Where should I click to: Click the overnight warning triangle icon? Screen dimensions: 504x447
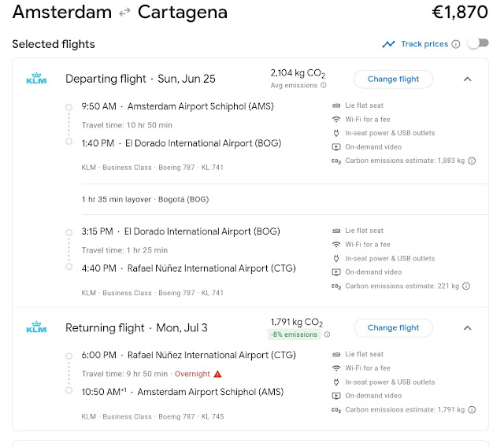218,374
